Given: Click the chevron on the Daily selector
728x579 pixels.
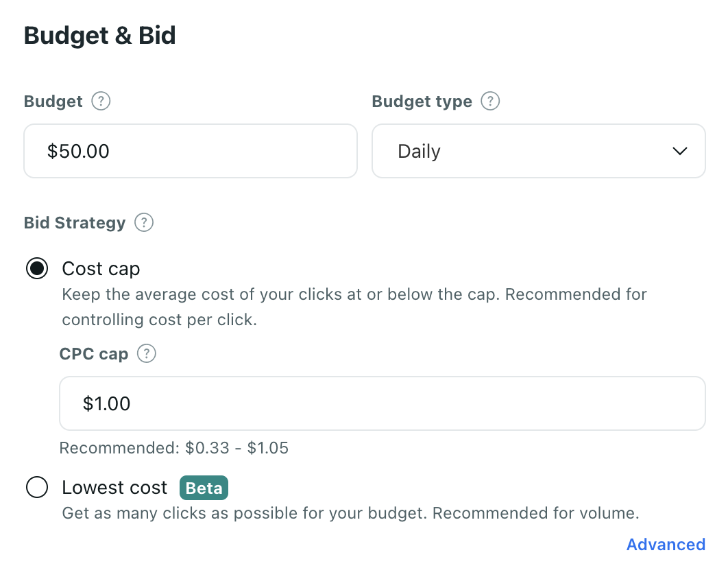Looking at the screenshot, I should pyautogui.click(x=679, y=151).
